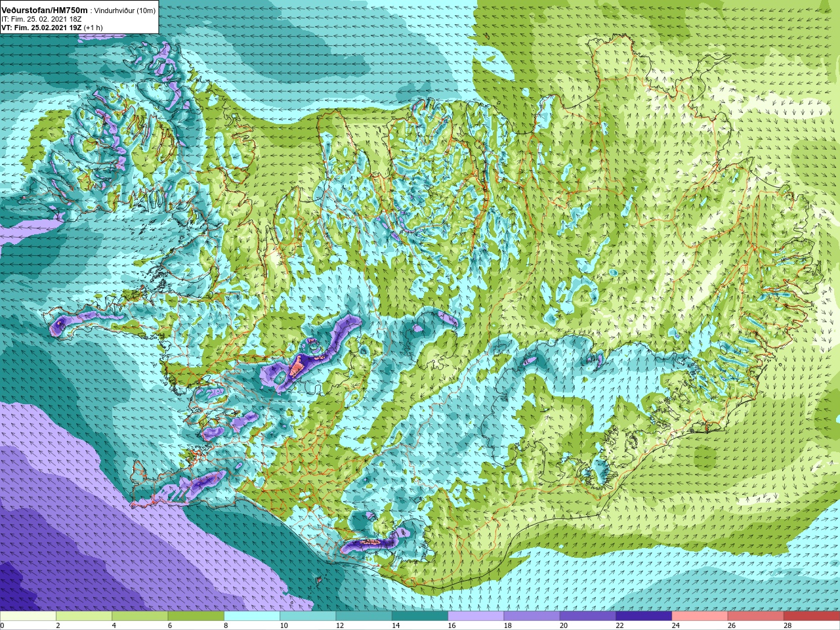
Task: Select the deep indigo 22–24 legend swatch
Action: [644, 616]
